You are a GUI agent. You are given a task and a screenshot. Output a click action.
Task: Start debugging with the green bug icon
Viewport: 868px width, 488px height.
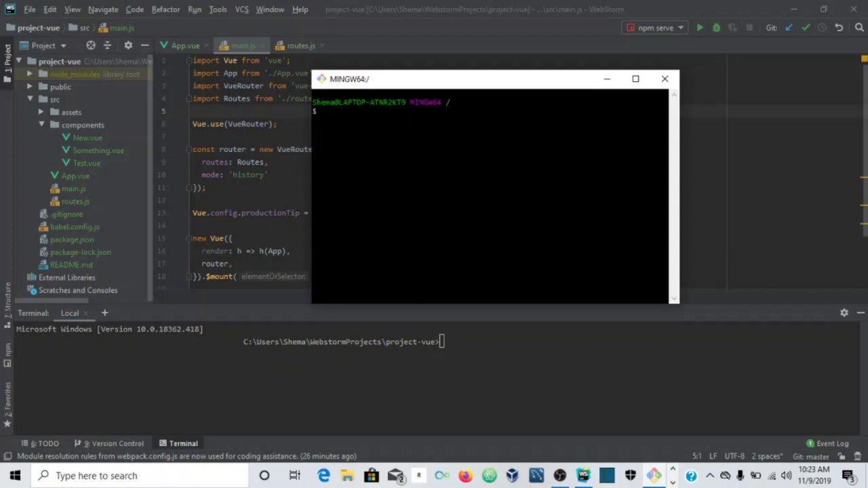click(716, 28)
